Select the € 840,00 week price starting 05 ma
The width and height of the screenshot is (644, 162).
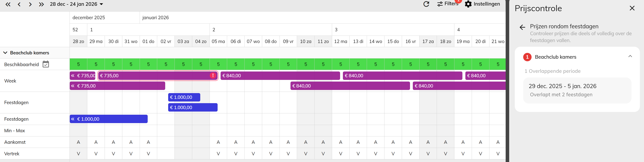coord(280,76)
